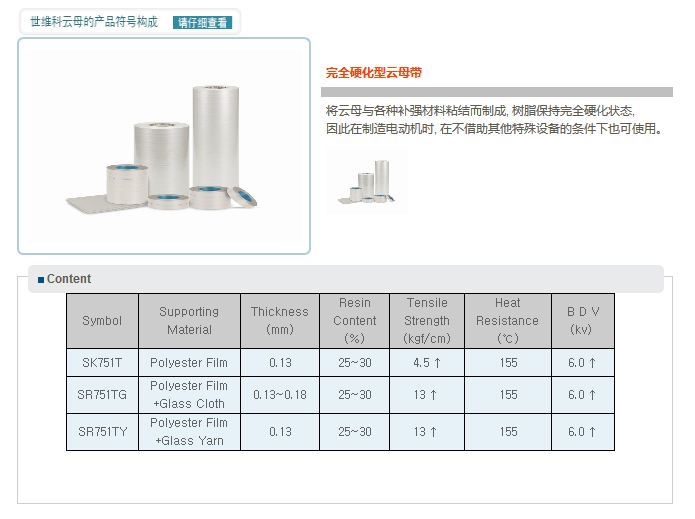The height and width of the screenshot is (519, 695).
Task: Click the Tensile Strength column header
Action: (427, 321)
